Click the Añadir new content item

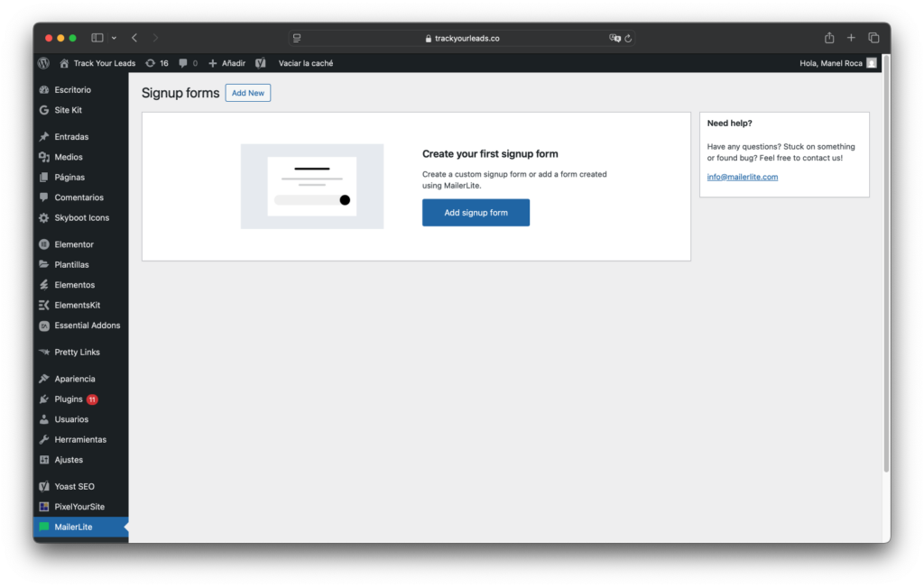click(226, 63)
